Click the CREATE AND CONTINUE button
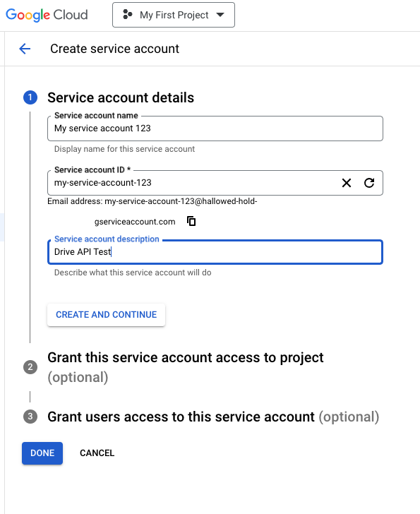 pyautogui.click(x=106, y=315)
